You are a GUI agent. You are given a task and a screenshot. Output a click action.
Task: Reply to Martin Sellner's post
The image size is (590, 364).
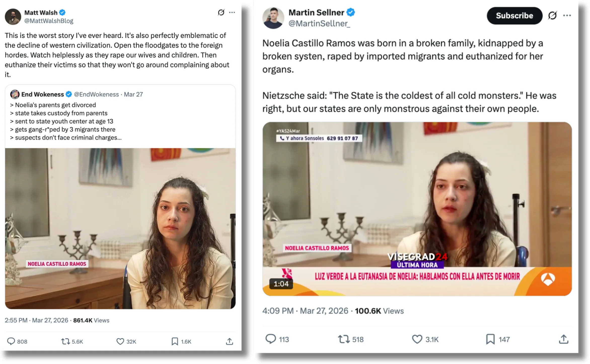point(271,339)
